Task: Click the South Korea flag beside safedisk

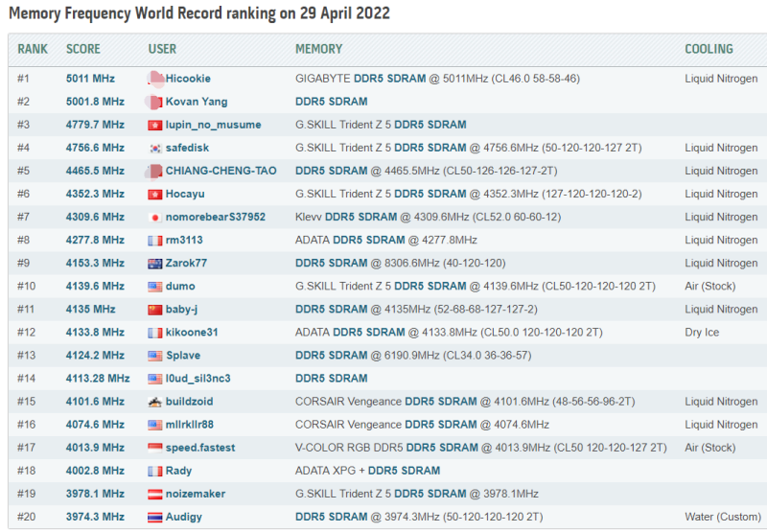Action: point(155,149)
